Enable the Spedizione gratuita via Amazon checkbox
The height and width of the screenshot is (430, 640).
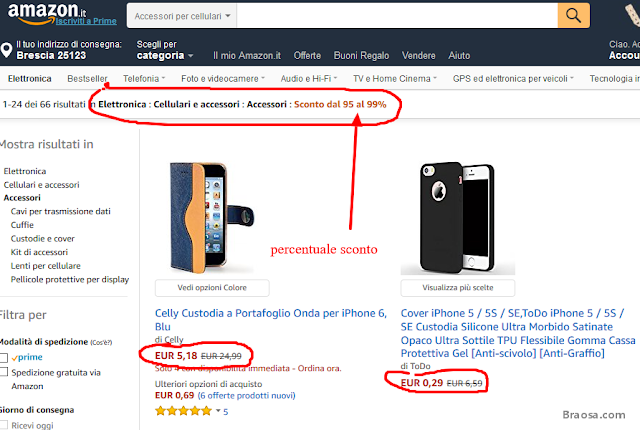[x=6, y=372]
